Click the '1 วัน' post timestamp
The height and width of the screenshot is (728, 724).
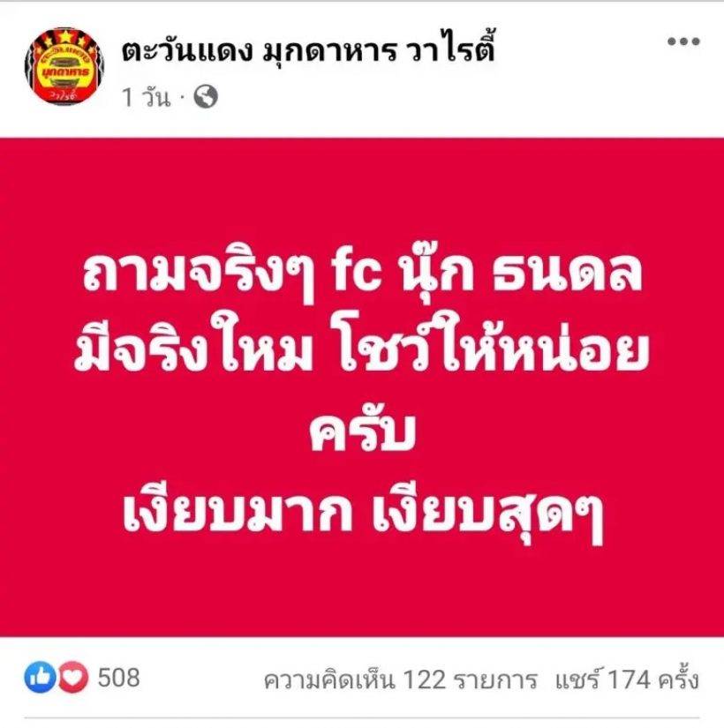tap(146, 98)
